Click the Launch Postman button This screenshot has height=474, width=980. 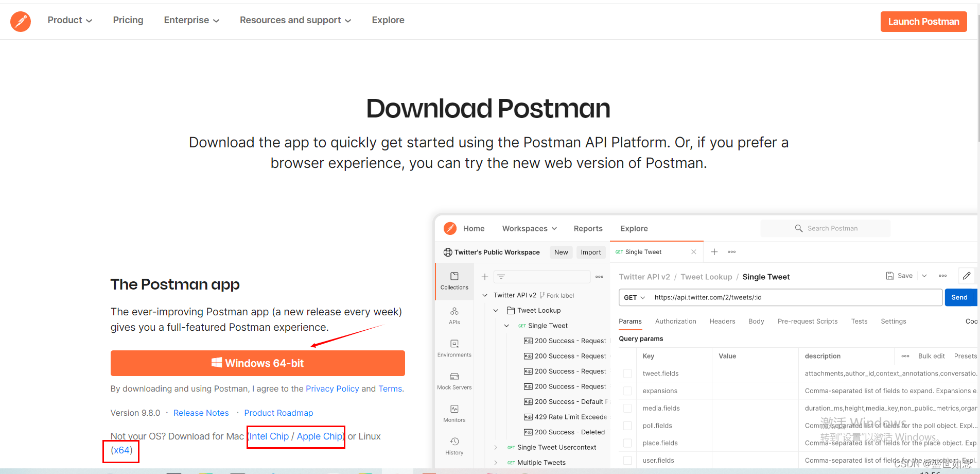(x=923, y=22)
